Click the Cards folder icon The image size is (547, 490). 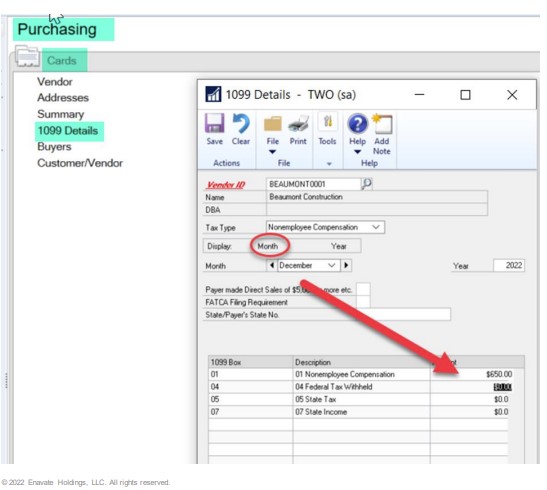pos(27,56)
